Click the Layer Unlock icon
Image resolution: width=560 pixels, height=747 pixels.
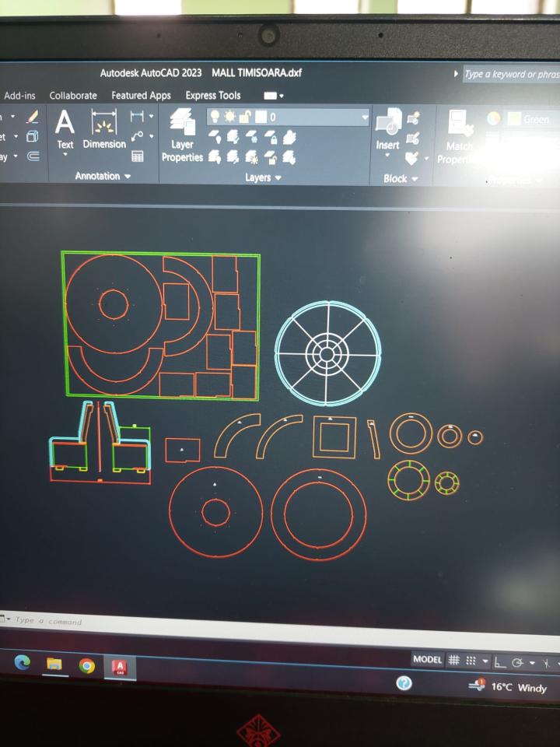271,157
